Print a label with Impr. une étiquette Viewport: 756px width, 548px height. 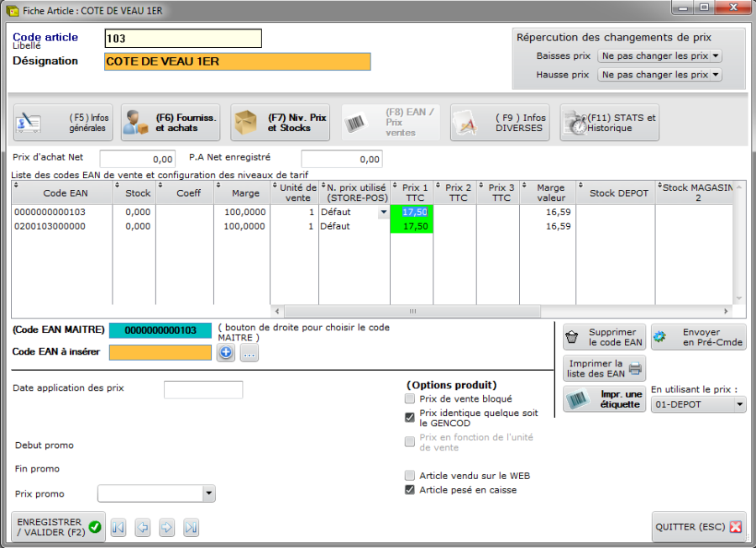click(x=604, y=399)
